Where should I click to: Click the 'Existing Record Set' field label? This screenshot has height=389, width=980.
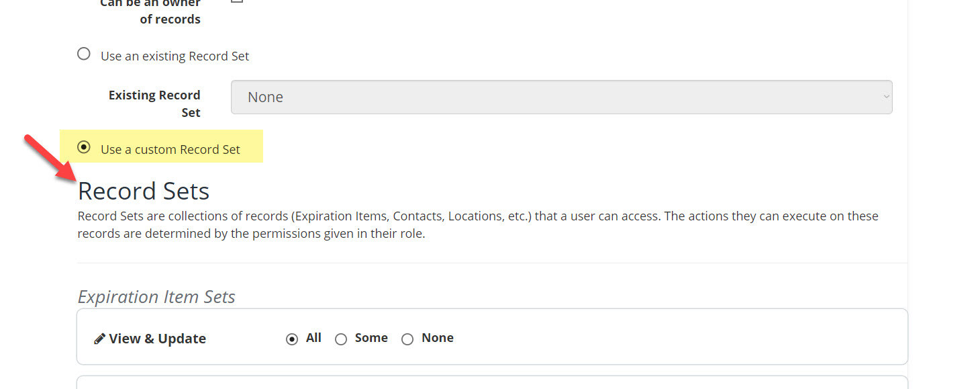[x=154, y=103]
